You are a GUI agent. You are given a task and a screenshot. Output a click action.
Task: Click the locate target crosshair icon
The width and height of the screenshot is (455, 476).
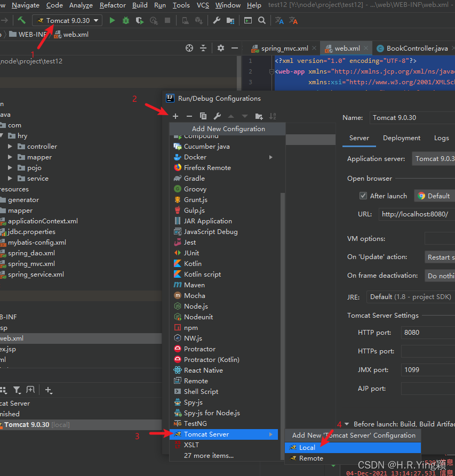189,48
